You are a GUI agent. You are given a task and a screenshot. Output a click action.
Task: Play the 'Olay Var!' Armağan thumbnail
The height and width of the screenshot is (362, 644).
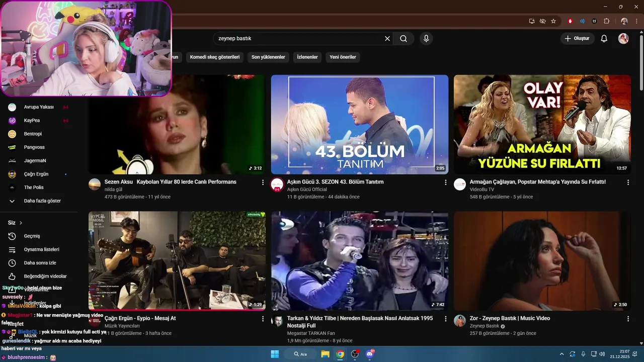pyautogui.click(x=542, y=125)
